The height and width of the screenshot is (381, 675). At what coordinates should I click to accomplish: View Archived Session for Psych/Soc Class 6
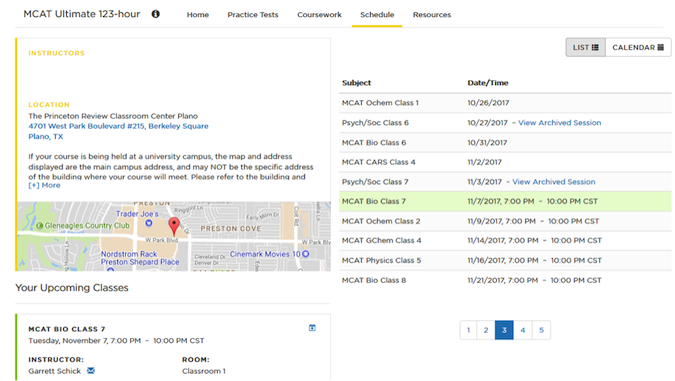pos(560,123)
